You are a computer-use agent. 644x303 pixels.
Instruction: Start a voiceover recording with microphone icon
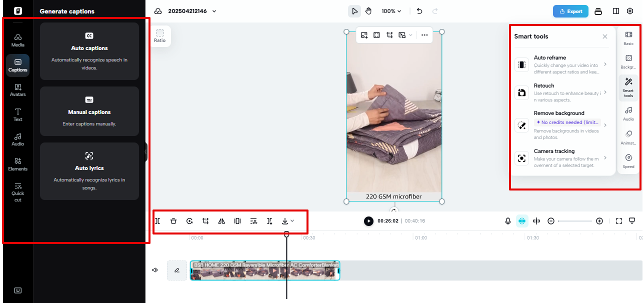coord(508,221)
